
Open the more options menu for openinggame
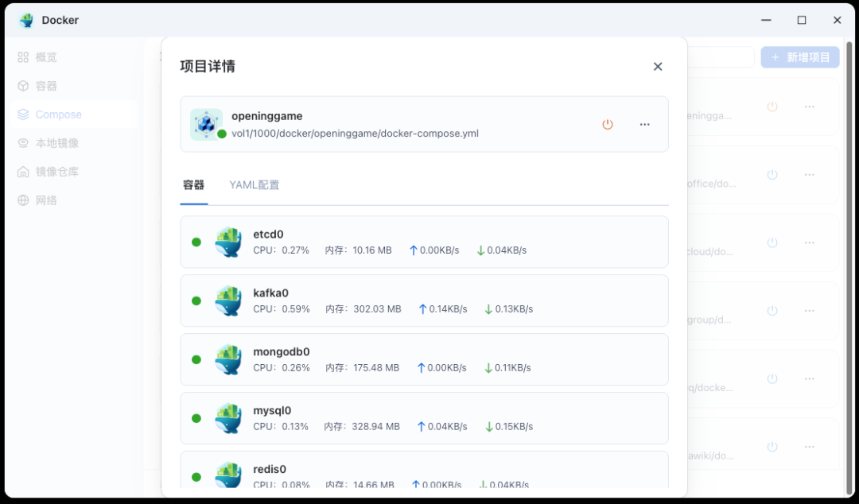[x=644, y=124]
